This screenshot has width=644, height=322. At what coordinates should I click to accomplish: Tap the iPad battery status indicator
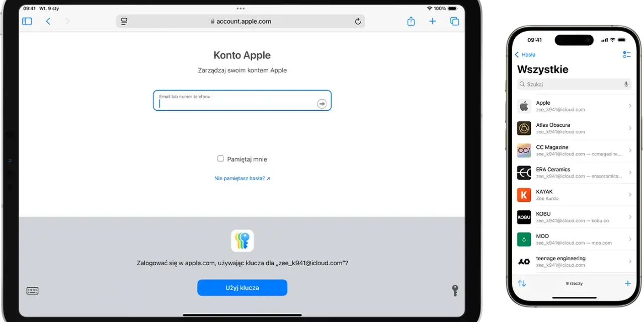453,9
